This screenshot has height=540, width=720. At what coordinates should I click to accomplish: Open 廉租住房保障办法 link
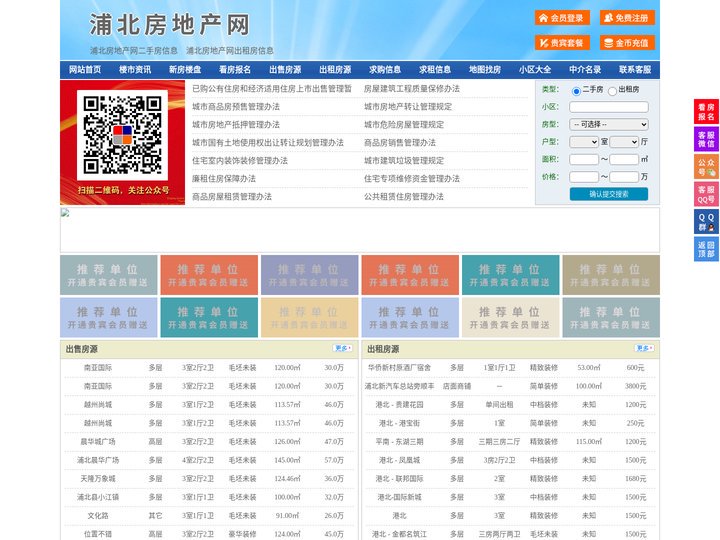tap(224, 178)
